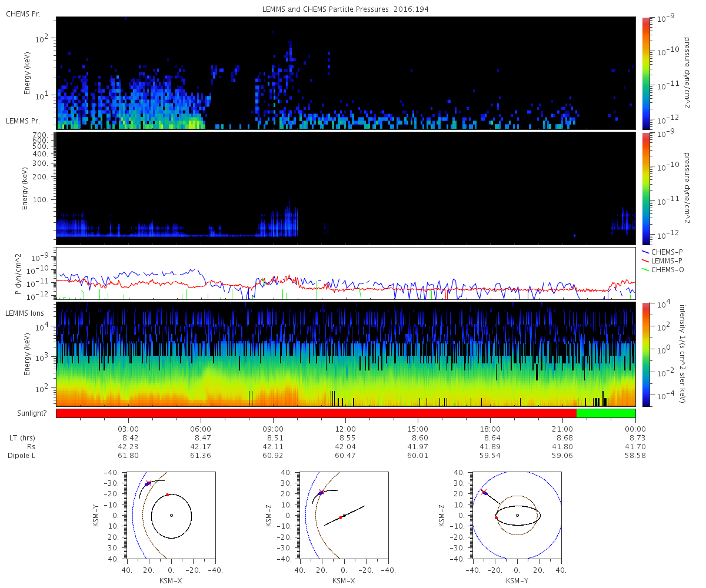The width and height of the screenshot is (706, 588).
Task: Click the KSM-X vs KSM-Y orbit thumbnail
Action: click(x=171, y=515)
